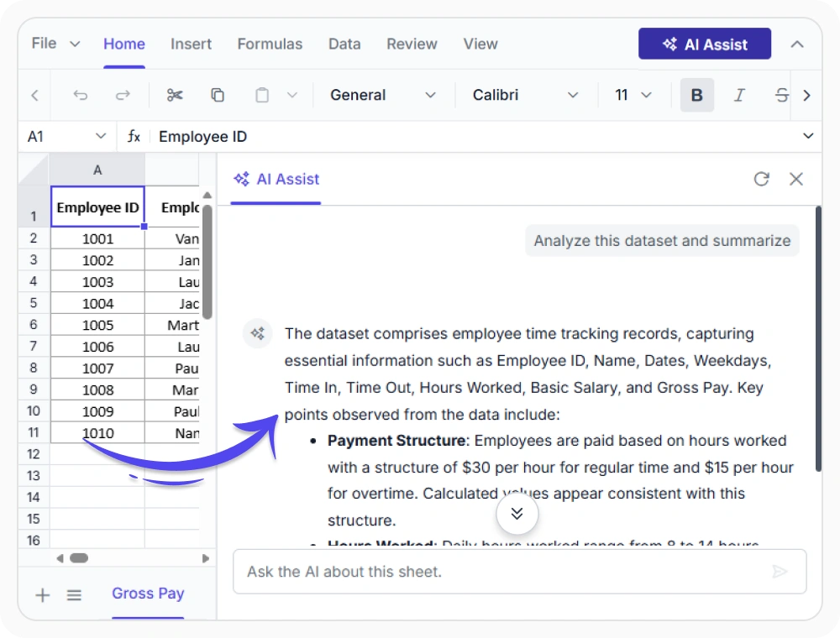Expand the formula bar chevron
The height and width of the screenshot is (638, 840).
point(808,136)
